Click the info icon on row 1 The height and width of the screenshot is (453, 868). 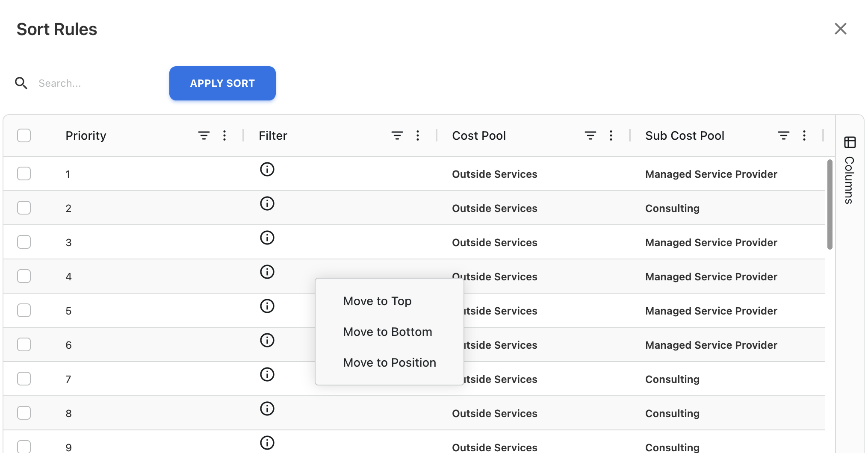click(x=267, y=169)
